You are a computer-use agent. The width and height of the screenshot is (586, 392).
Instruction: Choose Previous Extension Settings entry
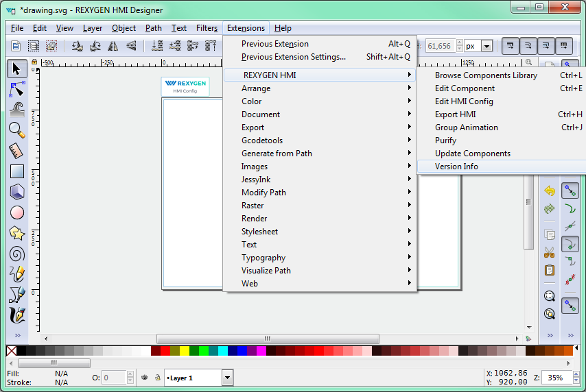(320, 57)
